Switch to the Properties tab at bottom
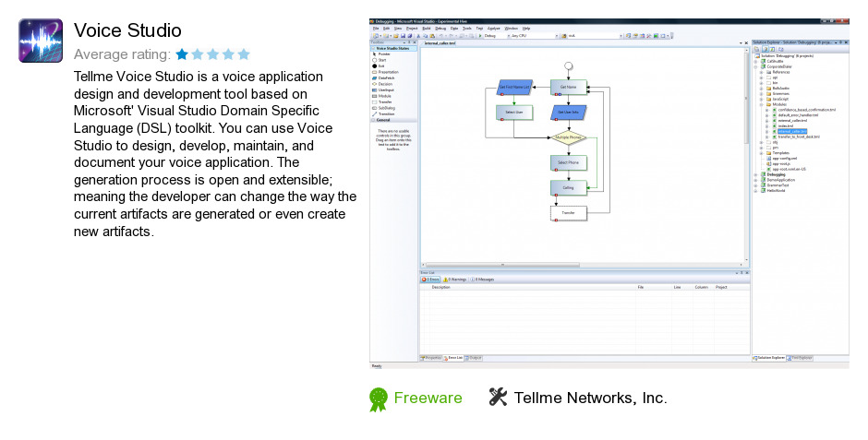868x440 pixels. pos(431,358)
